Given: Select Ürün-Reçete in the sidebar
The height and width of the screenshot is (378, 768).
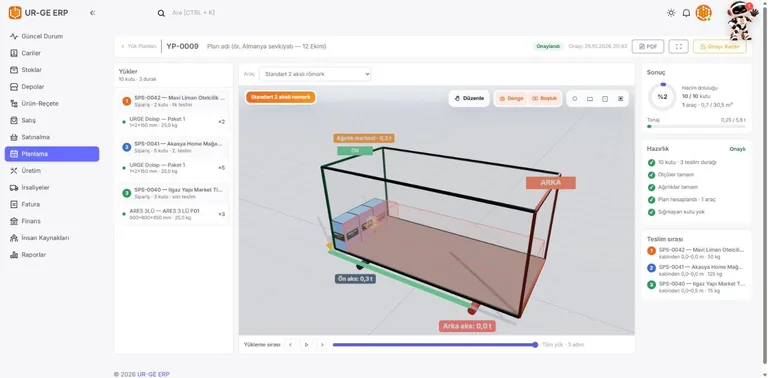Looking at the screenshot, I should pyautogui.click(x=52, y=103).
